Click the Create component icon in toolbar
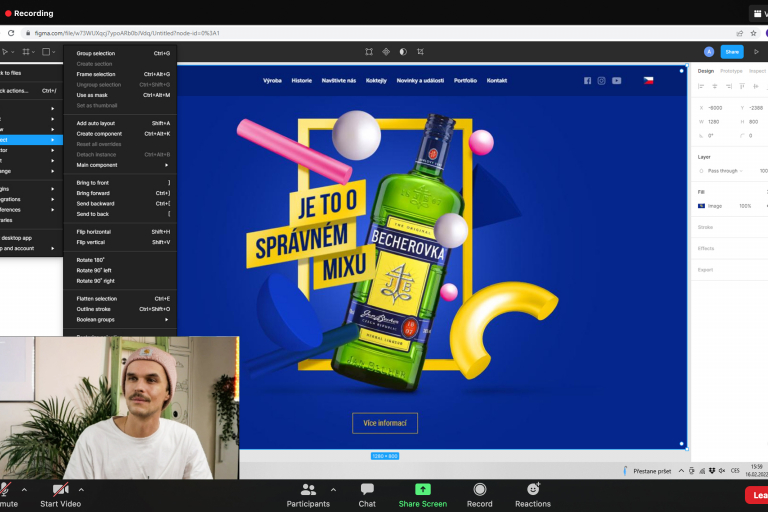 tap(386, 52)
